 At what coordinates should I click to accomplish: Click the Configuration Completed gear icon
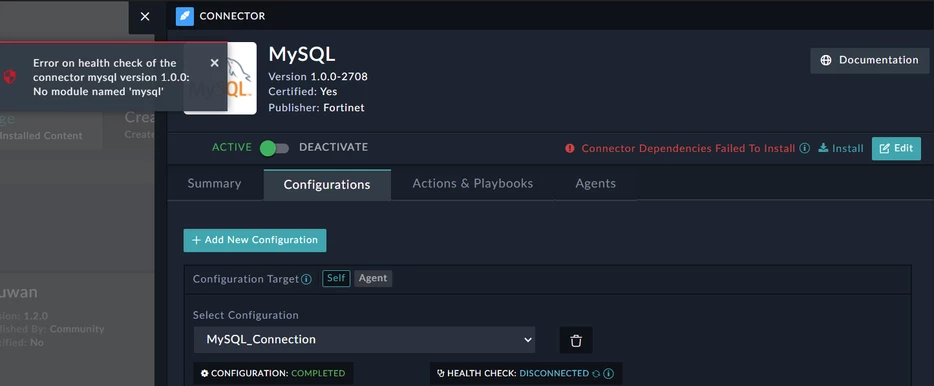point(205,373)
